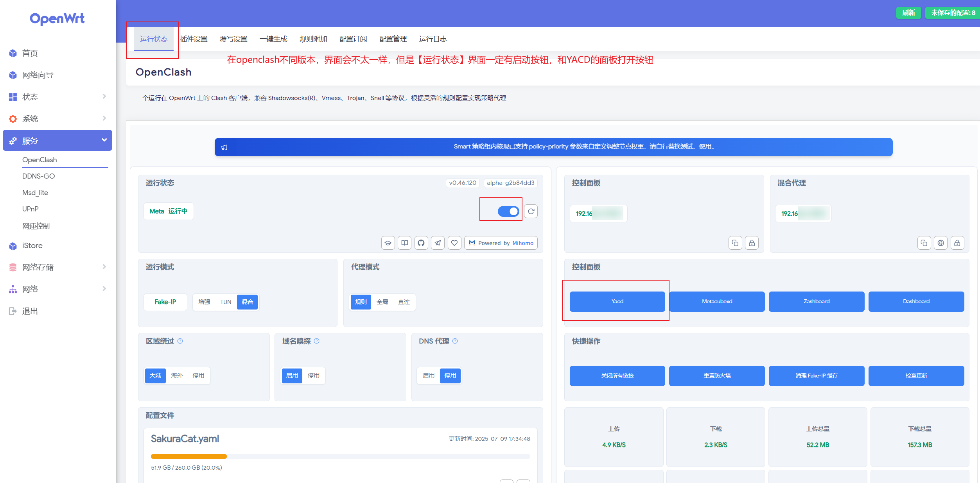Click the 系统 gear icon in sidebar
The height and width of the screenshot is (483, 980).
[13, 119]
